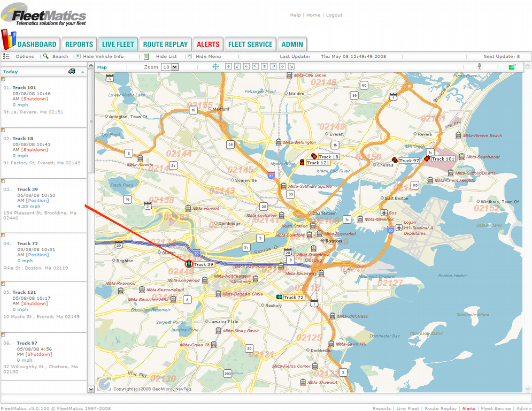Switch to the Fleet Service tab

pyautogui.click(x=250, y=44)
